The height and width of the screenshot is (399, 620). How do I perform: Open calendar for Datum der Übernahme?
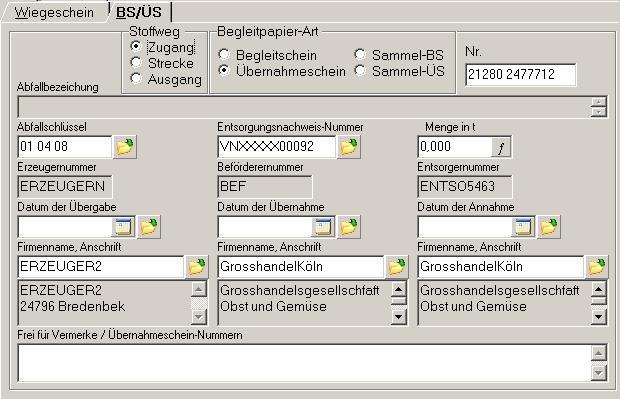click(323, 227)
